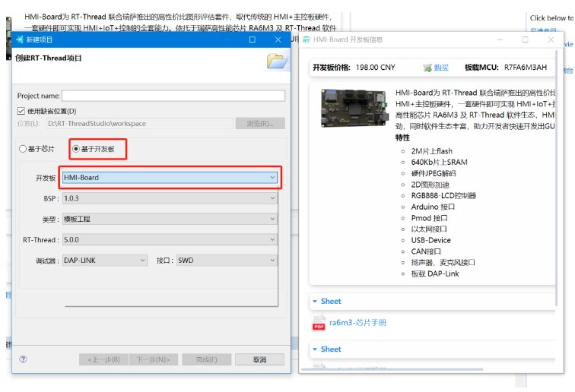Click the HMI-Board photo thumbnail
Viewport: 575px width, 392px height.
(x=354, y=108)
